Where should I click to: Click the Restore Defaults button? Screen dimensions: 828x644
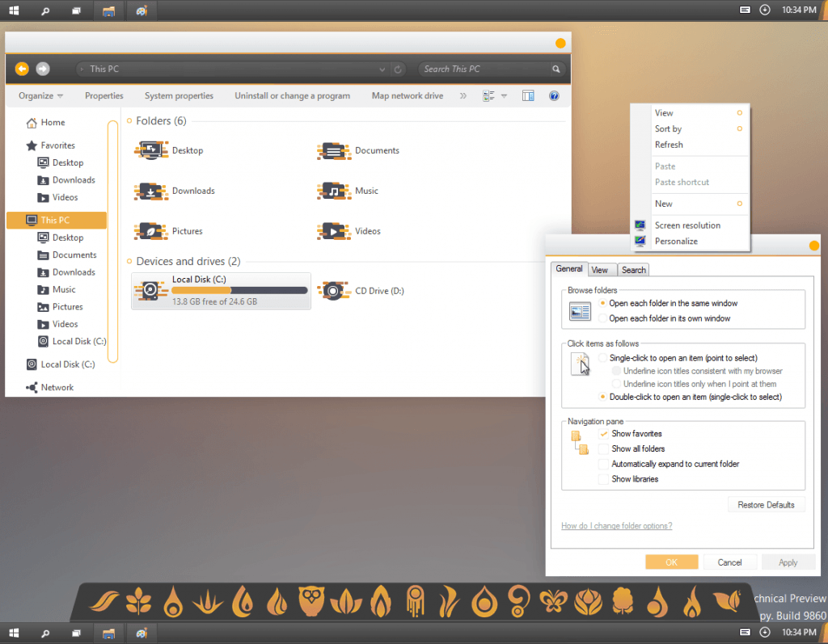click(x=766, y=504)
